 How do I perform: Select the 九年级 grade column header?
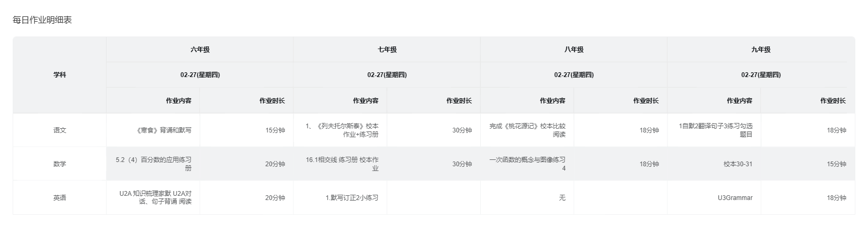point(760,50)
